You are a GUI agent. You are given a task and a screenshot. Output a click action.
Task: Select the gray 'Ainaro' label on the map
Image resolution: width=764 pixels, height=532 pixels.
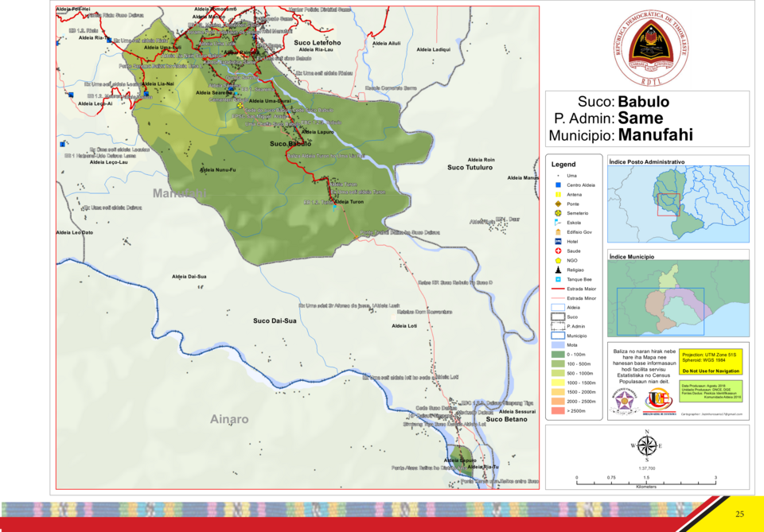click(x=229, y=419)
